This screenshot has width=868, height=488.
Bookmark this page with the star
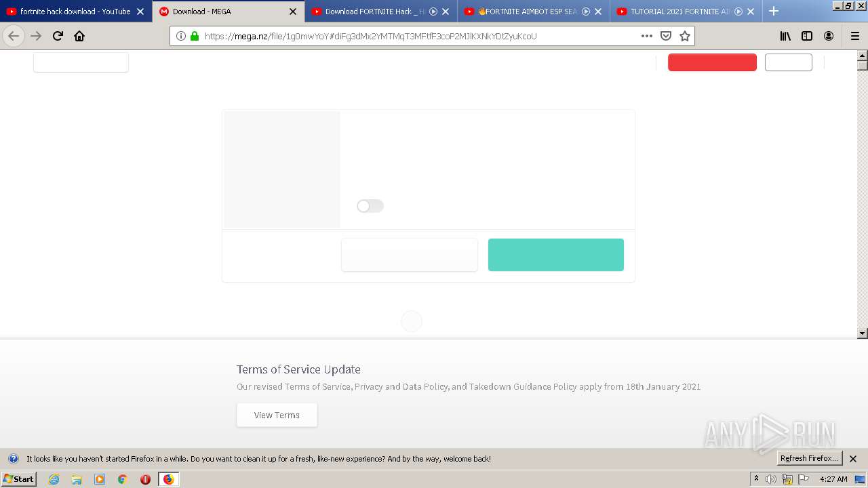(x=685, y=36)
